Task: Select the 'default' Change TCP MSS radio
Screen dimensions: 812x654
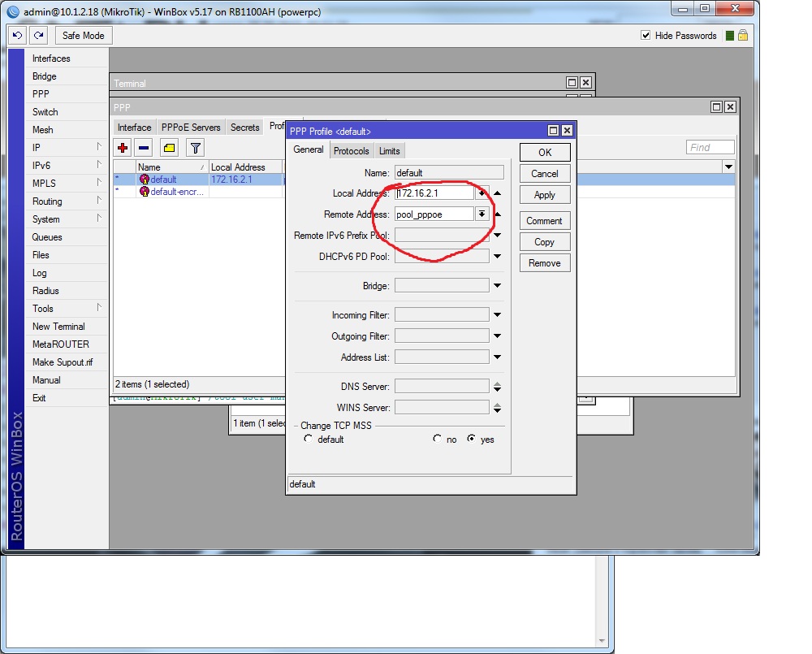Action: coord(308,439)
